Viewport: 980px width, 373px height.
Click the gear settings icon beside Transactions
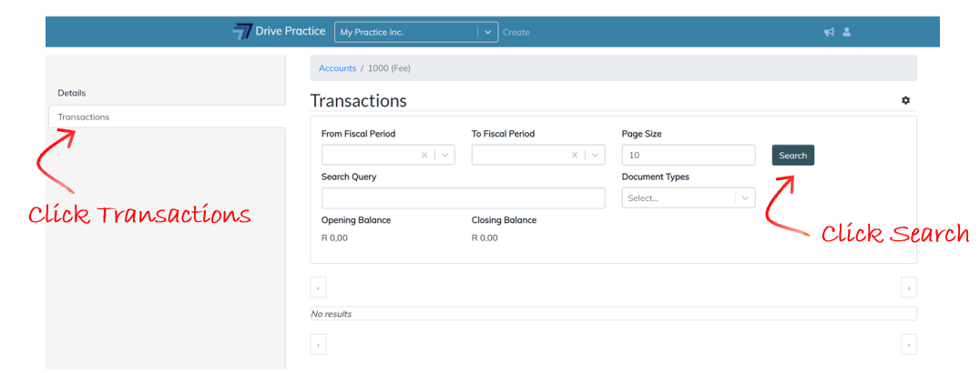(905, 101)
